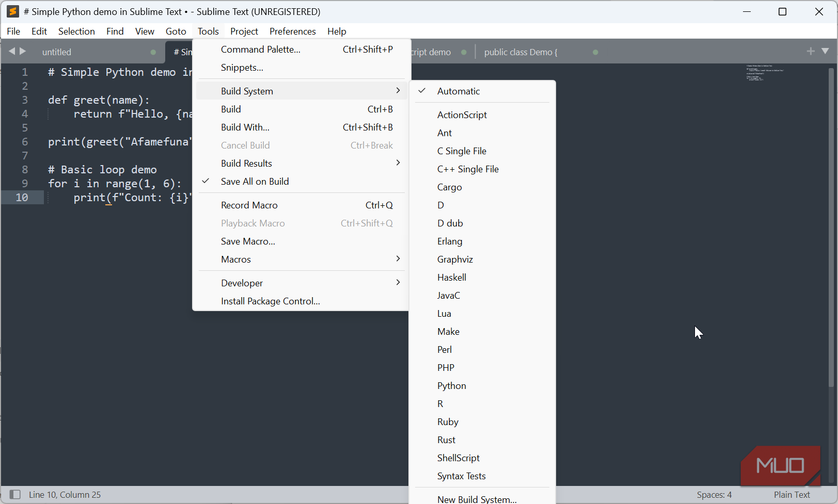
Task: Click the previous tab arrow icon
Action: click(12, 51)
